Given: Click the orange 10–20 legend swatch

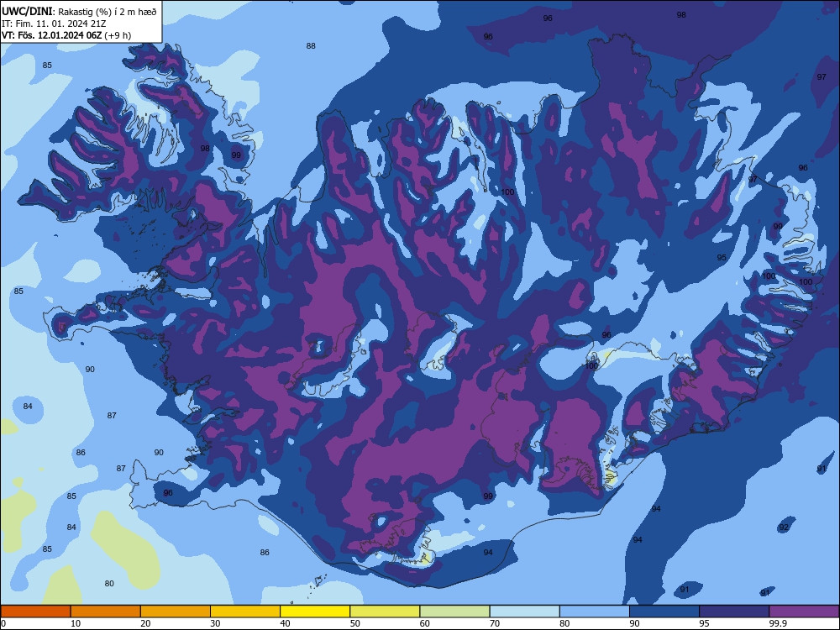Looking at the screenshot, I should (x=106, y=612).
